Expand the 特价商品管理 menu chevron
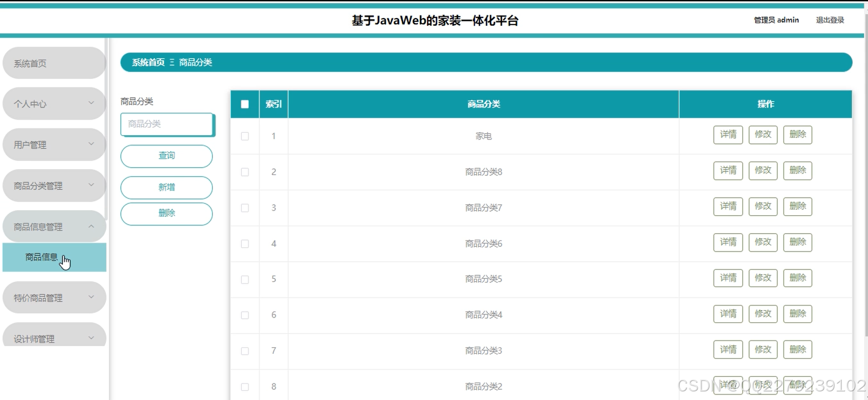The width and height of the screenshot is (868, 400). pyautogui.click(x=91, y=297)
